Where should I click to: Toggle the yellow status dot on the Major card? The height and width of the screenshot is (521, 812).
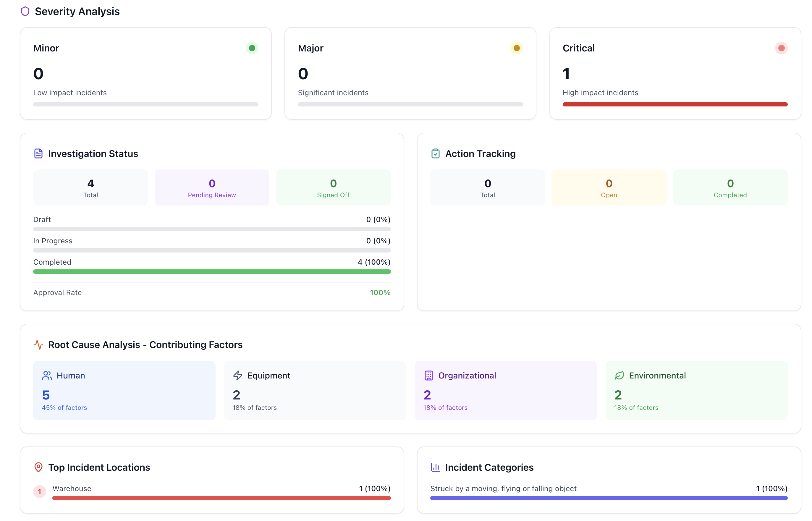pyautogui.click(x=516, y=48)
